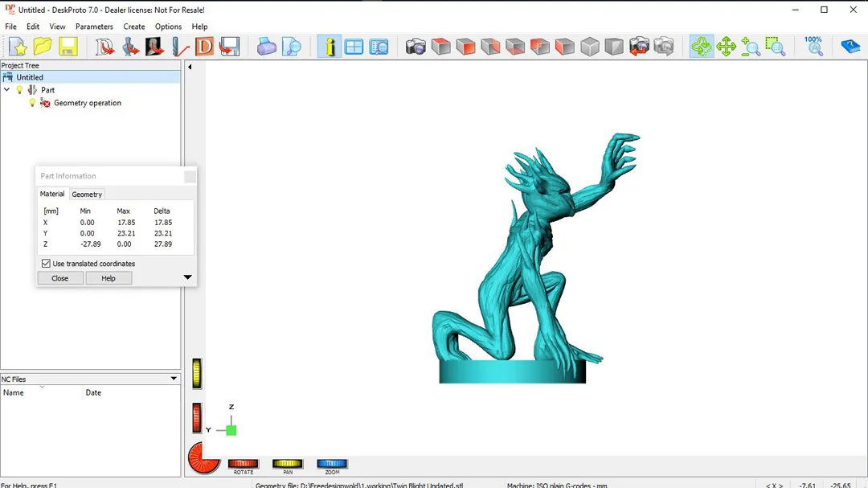Click the Load vector data icon
Viewport: 868px width, 488px height.
click(x=104, y=47)
